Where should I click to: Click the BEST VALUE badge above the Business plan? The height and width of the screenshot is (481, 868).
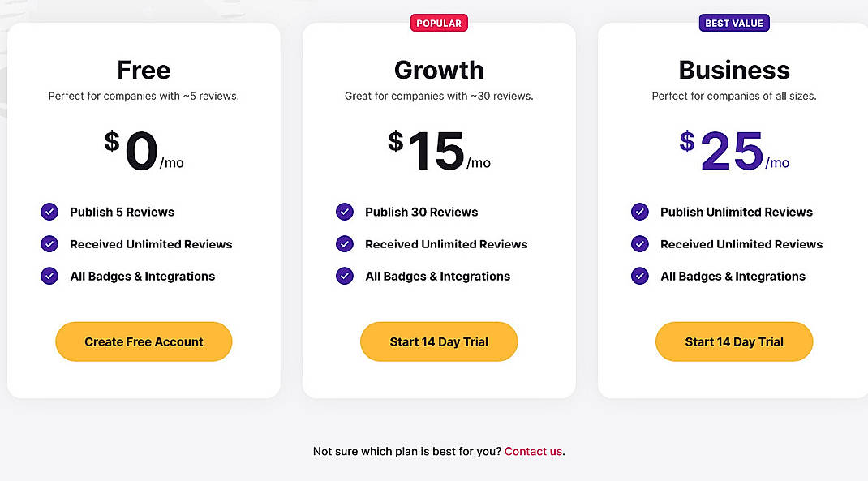[734, 23]
